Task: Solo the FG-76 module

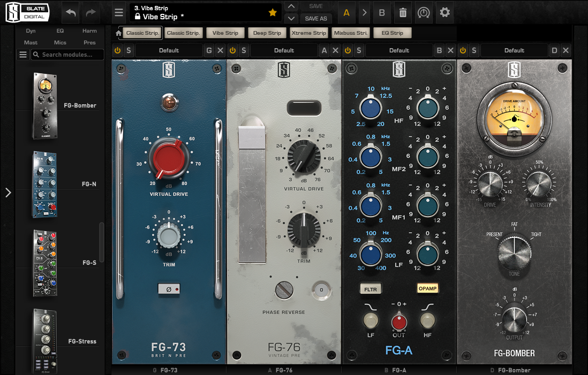Action: pos(244,50)
